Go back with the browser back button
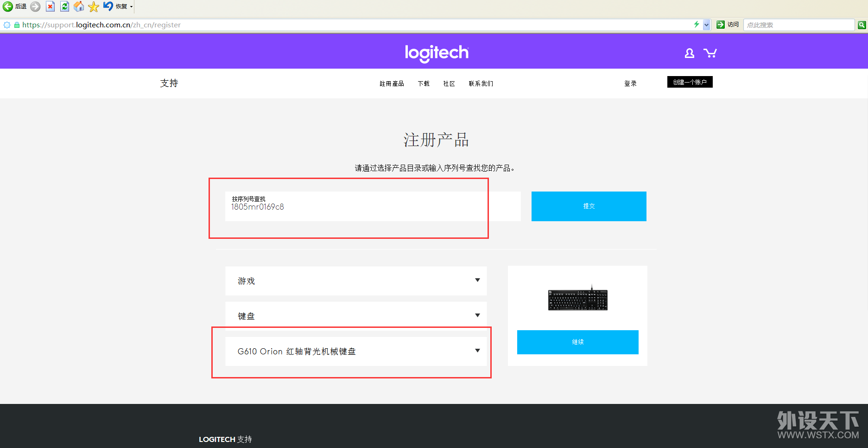This screenshot has height=448, width=868. tap(14, 6)
